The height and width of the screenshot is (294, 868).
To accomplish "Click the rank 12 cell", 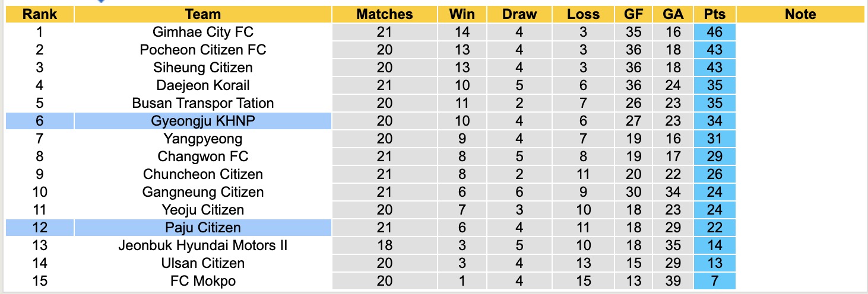I will tap(39, 228).
